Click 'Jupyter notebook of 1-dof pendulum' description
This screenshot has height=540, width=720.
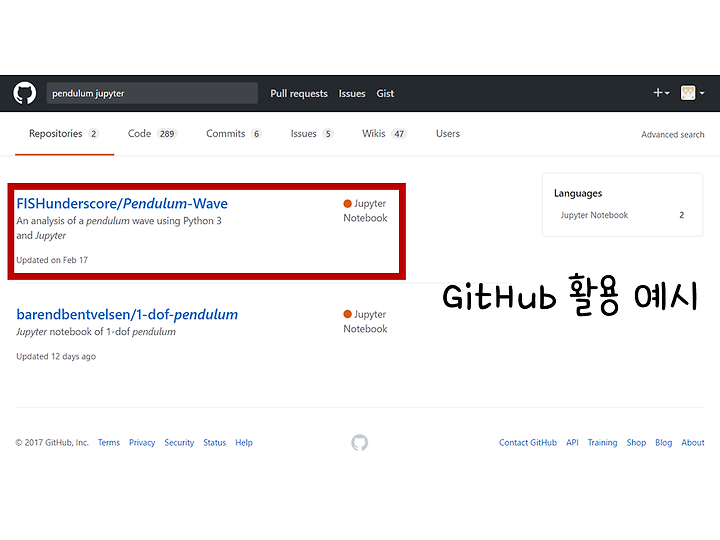point(96,332)
